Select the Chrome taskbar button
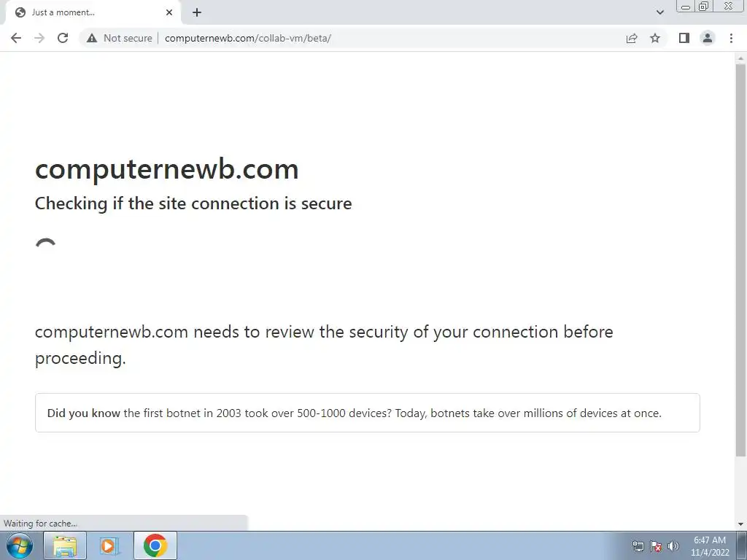747x560 pixels. [x=155, y=545]
